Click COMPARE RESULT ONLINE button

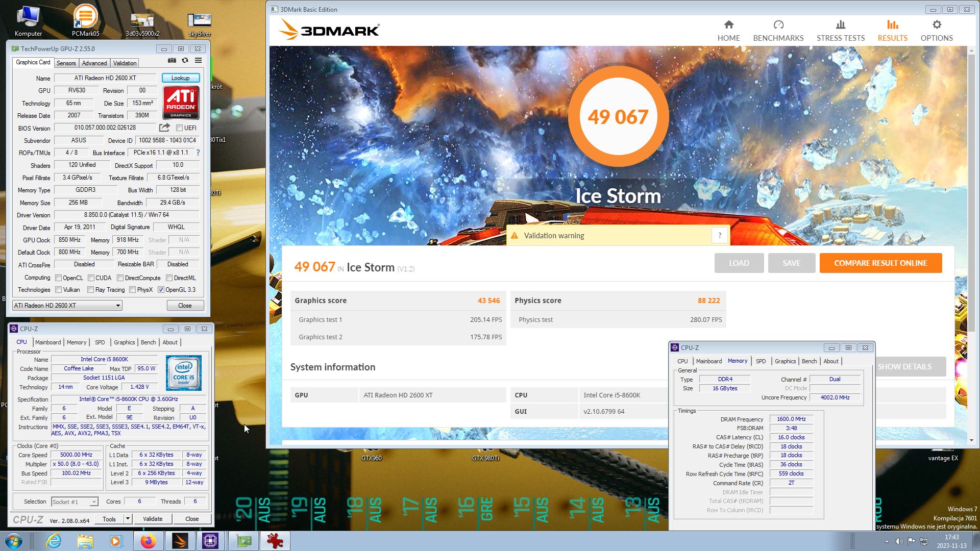point(880,263)
